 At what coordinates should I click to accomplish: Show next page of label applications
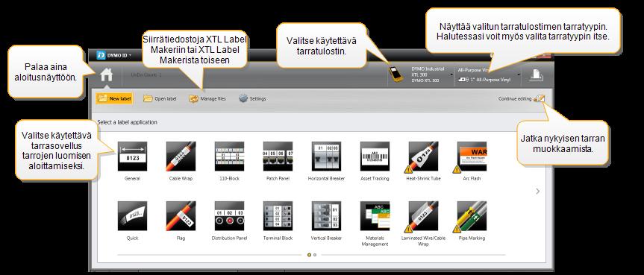pyautogui.click(x=538, y=192)
